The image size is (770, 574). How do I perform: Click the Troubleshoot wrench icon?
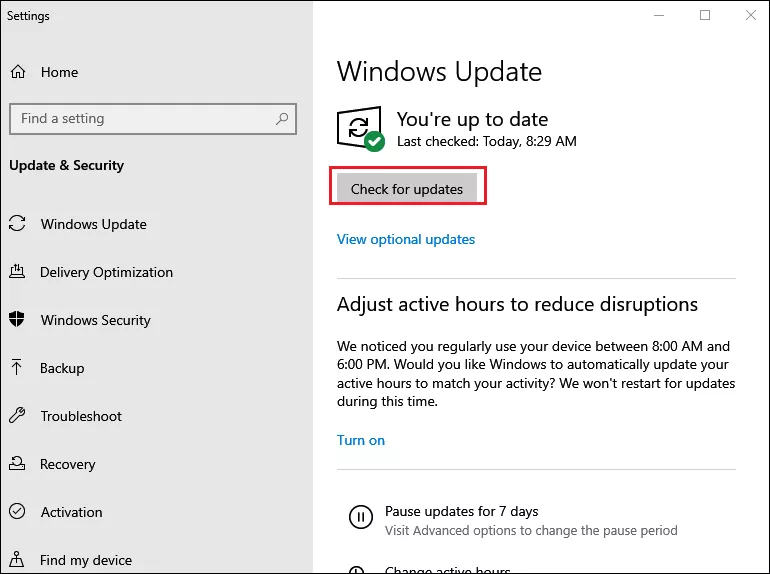(x=17, y=415)
